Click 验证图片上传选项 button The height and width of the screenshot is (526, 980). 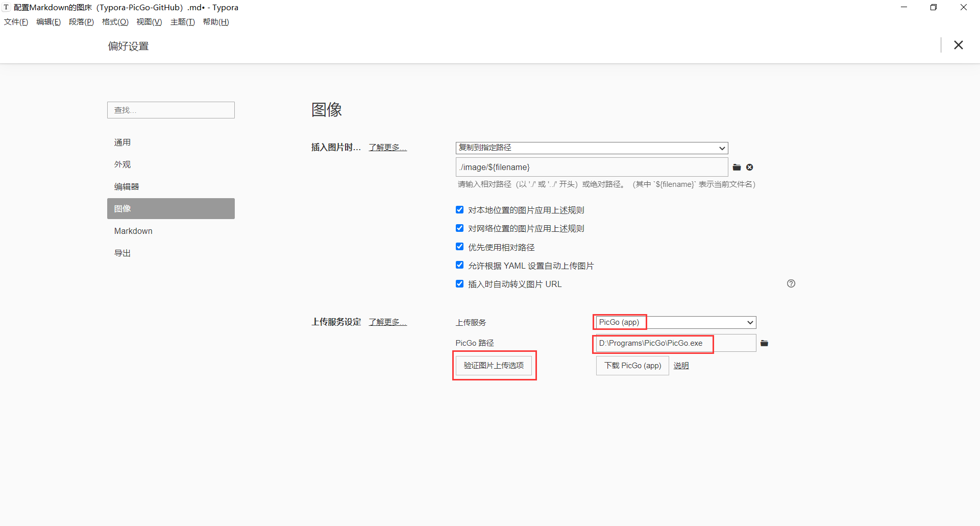[x=494, y=366]
